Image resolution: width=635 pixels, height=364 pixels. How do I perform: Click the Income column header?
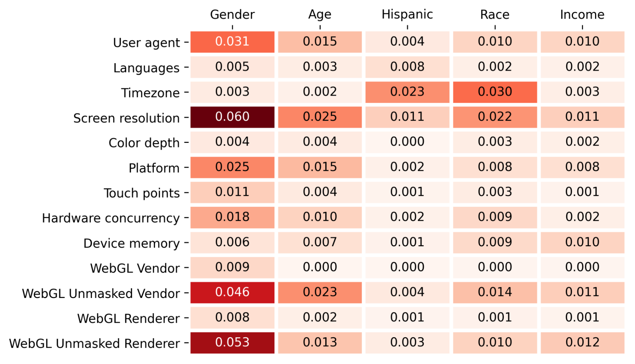tap(582, 15)
